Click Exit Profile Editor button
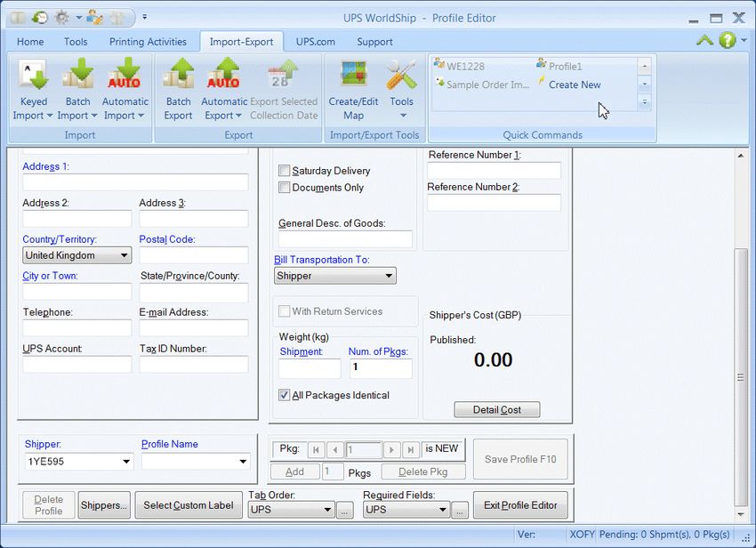 point(520,505)
